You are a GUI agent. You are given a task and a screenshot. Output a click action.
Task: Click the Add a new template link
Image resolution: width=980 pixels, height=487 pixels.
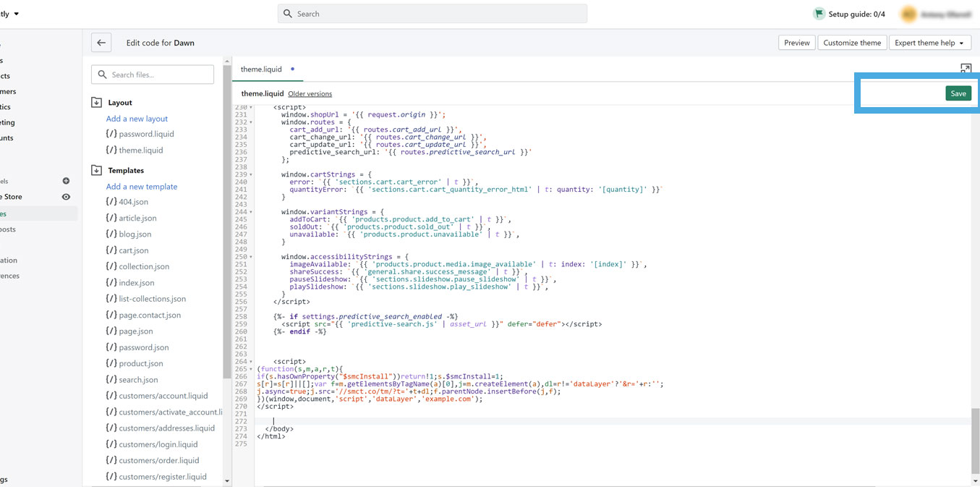(141, 186)
